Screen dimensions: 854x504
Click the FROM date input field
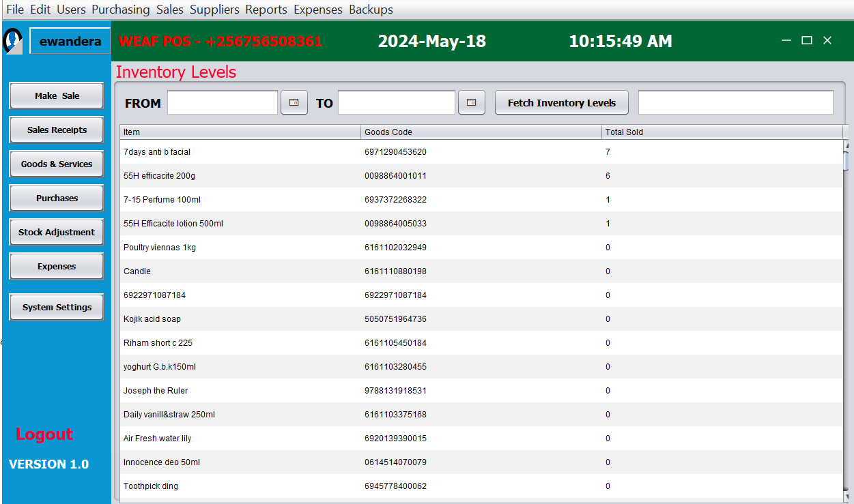tap(223, 102)
